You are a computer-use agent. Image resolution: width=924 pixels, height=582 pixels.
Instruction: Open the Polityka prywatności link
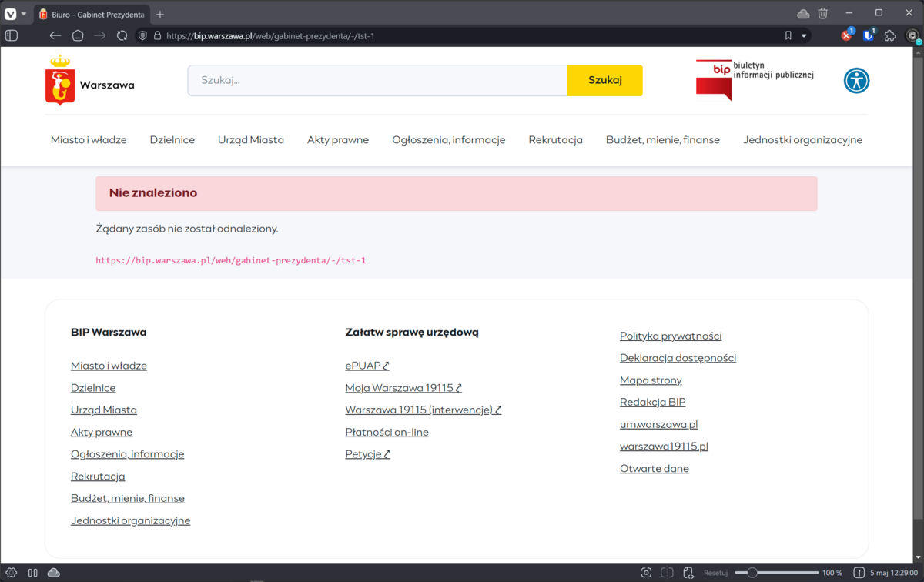click(x=670, y=336)
